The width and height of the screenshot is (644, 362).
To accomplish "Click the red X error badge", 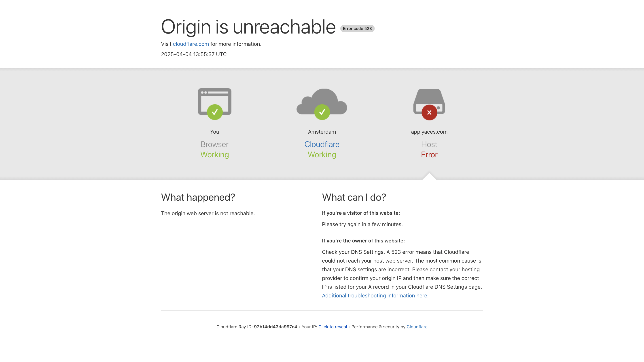I will point(429,112).
